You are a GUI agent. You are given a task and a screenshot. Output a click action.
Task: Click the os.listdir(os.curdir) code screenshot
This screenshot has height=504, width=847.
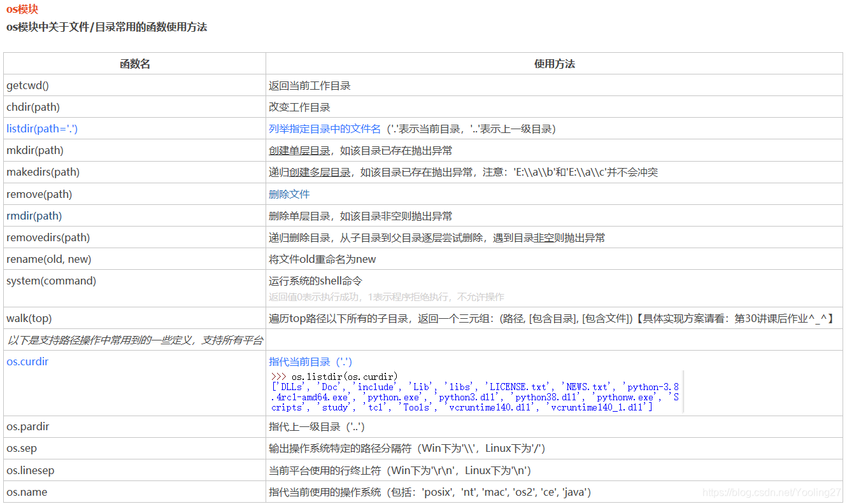(x=476, y=391)
